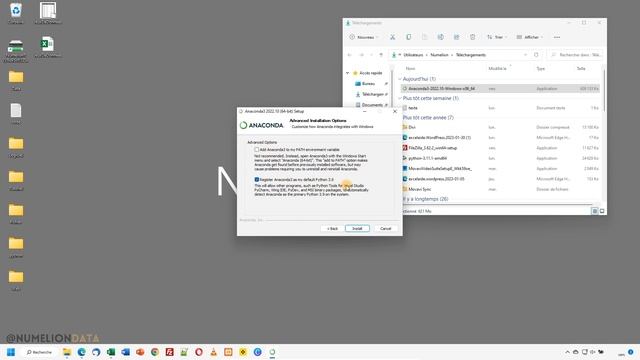The width and height of the screenshot is (640, 360).
Task: Collapse the Accès rapide tree node
Action: 348,73
